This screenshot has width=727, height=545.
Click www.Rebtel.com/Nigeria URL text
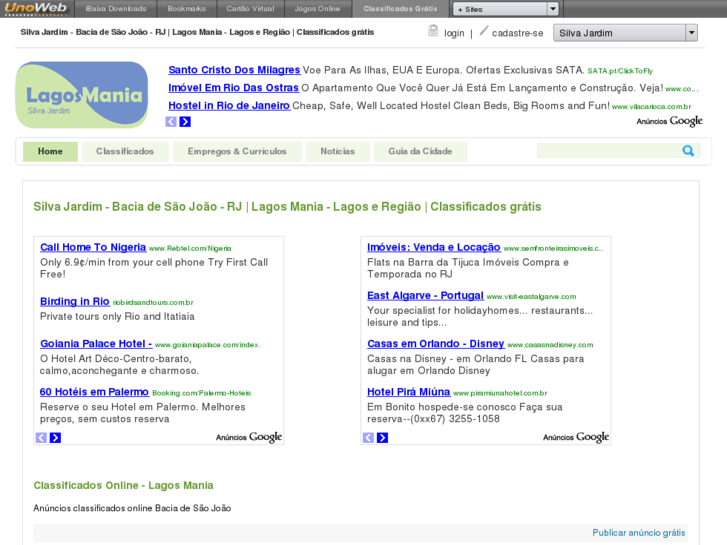(x=190, y=249)
